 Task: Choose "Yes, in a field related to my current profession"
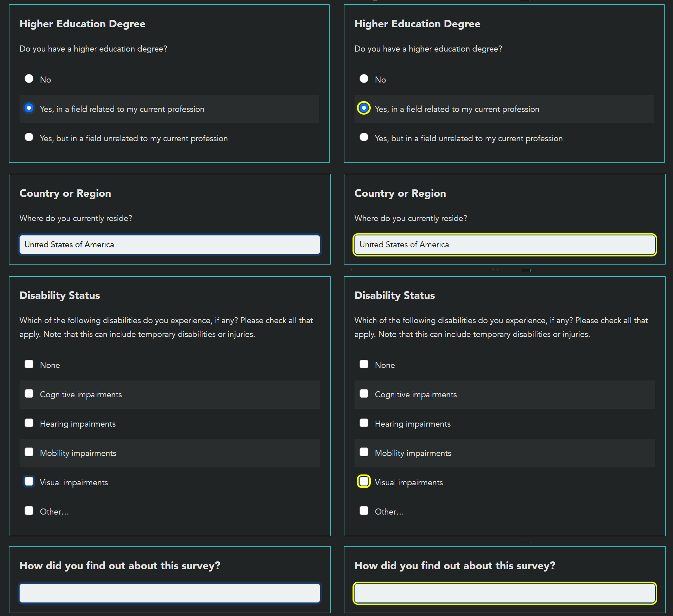pyautogui.click(x=29, y=108)
